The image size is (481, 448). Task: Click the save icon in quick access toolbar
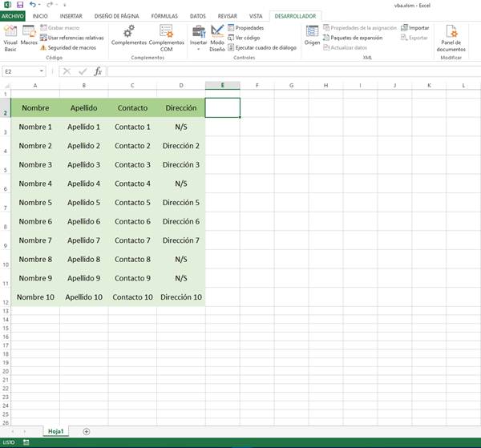(20, 5)
